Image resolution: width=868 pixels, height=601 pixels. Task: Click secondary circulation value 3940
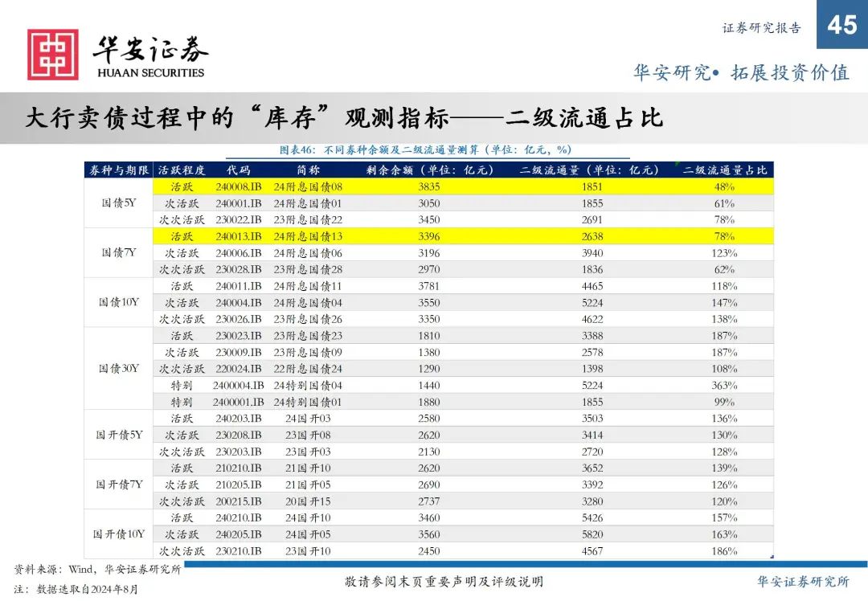tap(592, 253)
